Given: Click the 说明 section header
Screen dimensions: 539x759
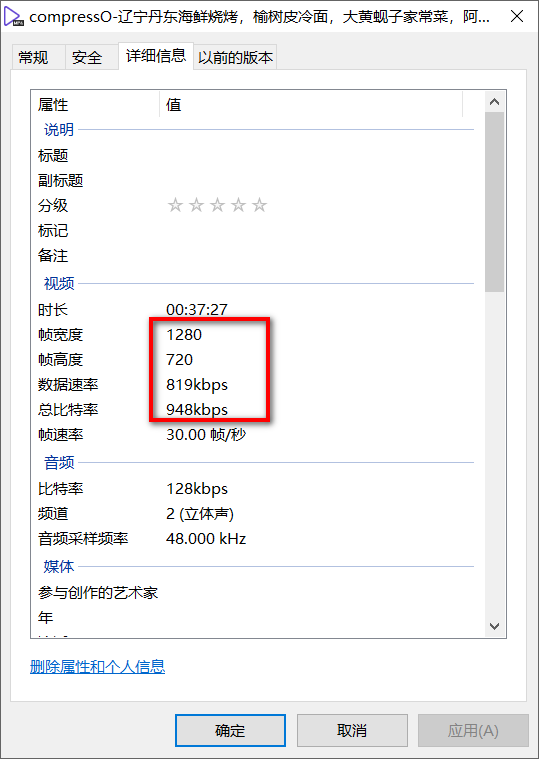Looking at the screenshot, I should point(59,130).
